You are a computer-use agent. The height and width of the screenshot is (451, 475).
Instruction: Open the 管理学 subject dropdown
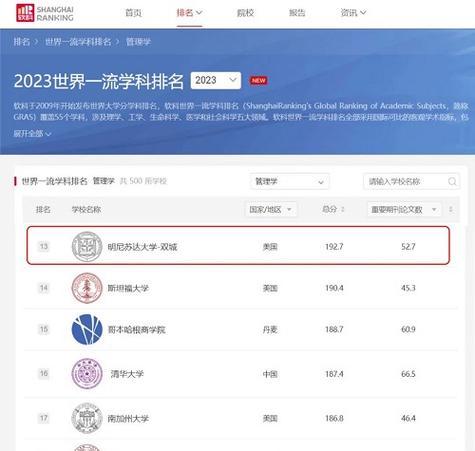click(289, 182)
